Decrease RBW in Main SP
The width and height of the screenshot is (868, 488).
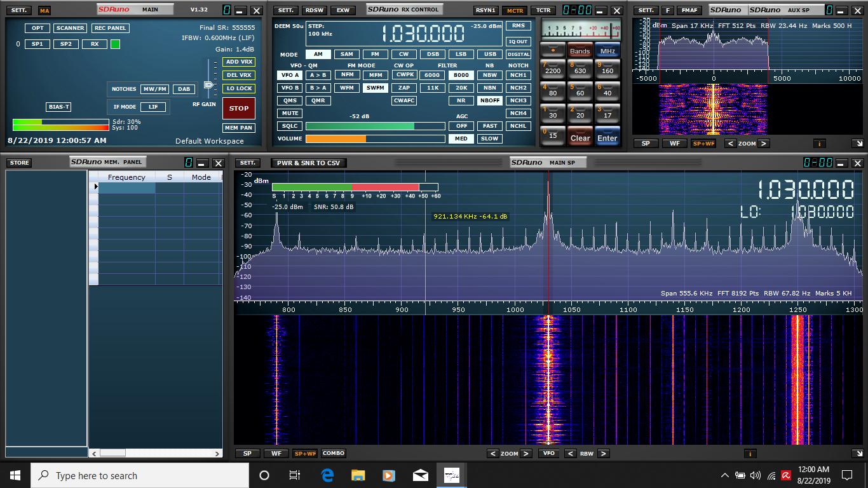(x=570, y=454)
